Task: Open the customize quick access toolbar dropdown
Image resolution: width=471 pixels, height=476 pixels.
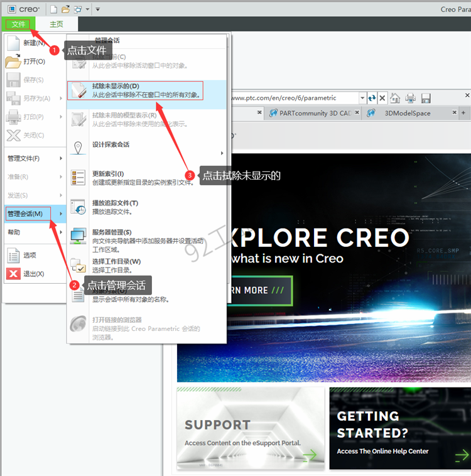Action: [98, 9]
